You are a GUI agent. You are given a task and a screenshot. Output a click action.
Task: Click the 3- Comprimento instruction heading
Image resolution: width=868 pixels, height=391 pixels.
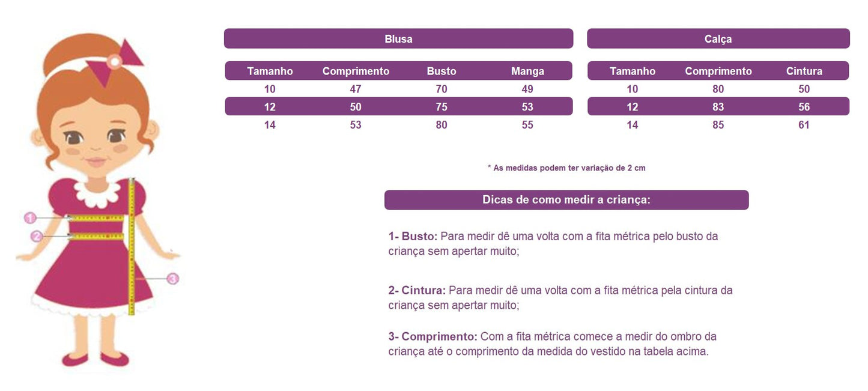point(432,336)
